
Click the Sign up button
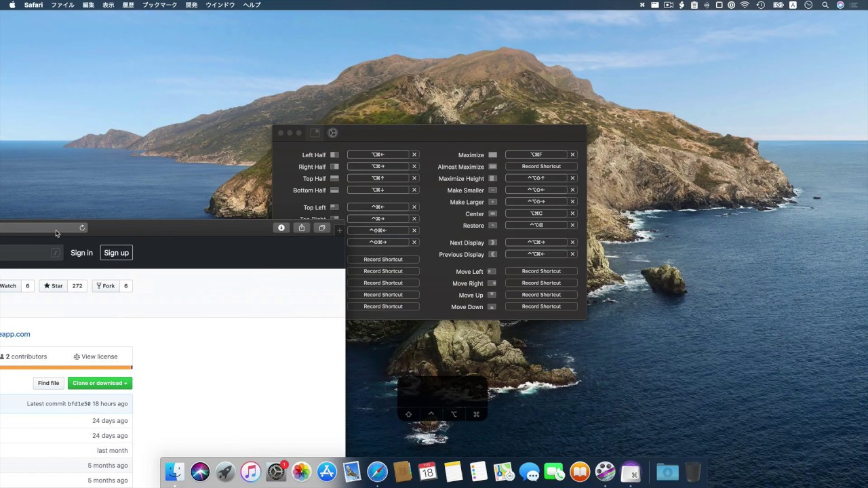116,253
